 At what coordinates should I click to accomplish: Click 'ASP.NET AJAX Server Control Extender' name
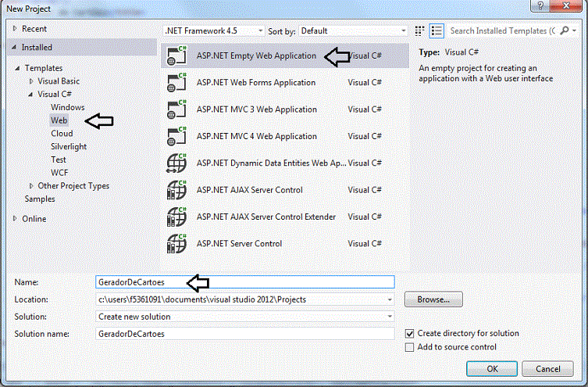[265, 217]
